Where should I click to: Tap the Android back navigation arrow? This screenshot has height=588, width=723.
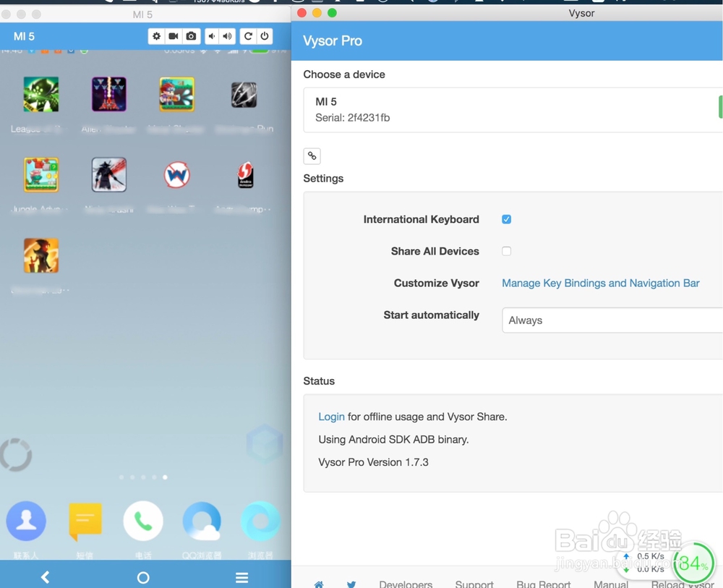point(45,577)
